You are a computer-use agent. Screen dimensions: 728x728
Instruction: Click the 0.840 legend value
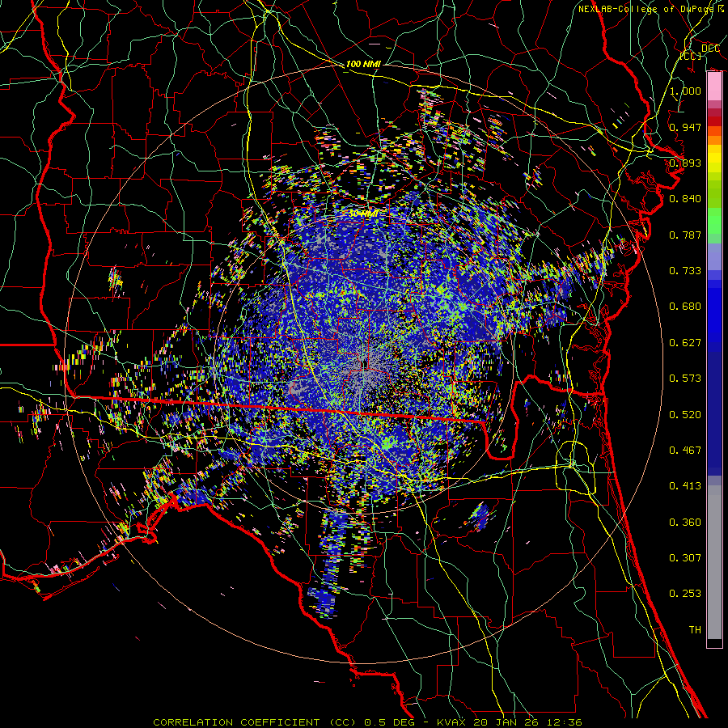pos(685,199)
